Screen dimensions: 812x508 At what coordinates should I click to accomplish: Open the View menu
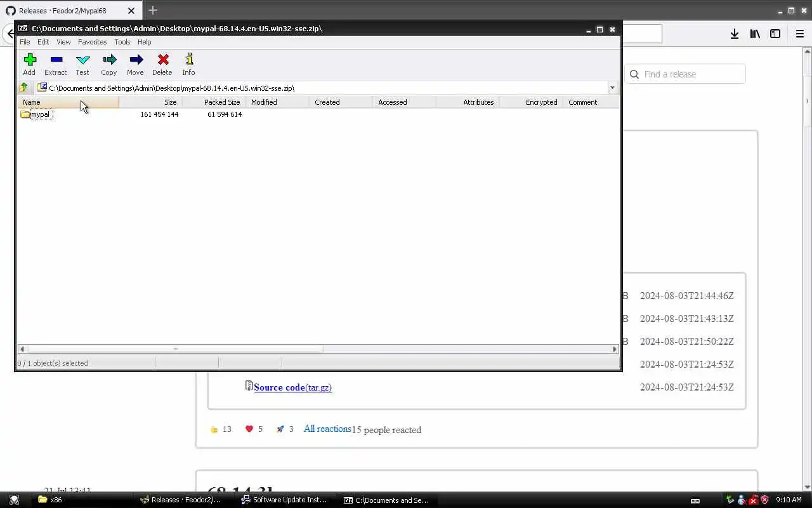[63, 42]
